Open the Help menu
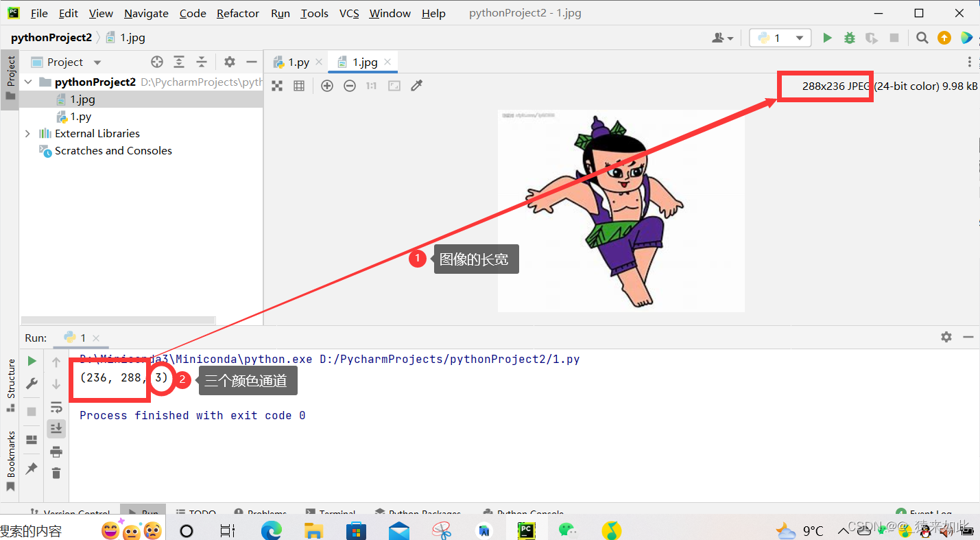Image resolution: width=980 pixels, height=540 pixels. coord(433,13)
